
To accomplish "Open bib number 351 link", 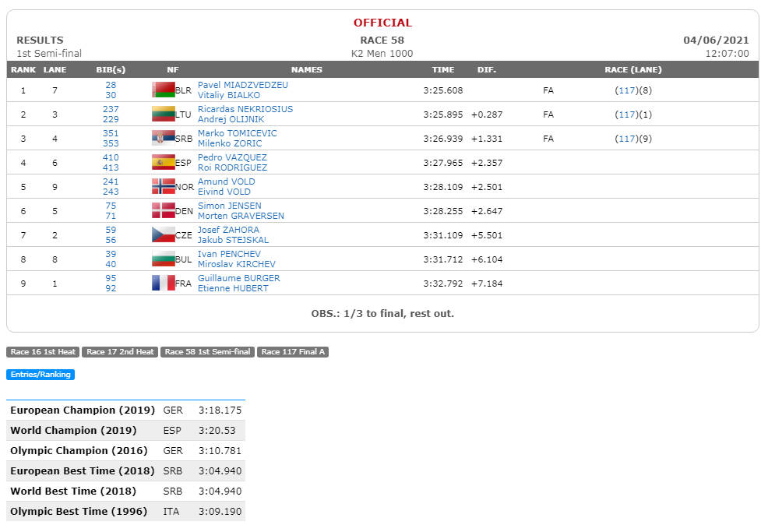I will 111,133.
